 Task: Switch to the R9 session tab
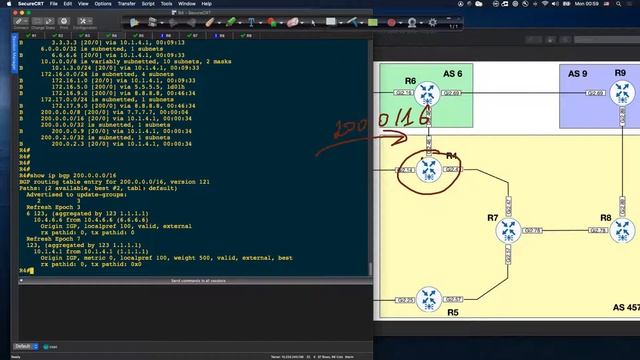pos(246,36)
